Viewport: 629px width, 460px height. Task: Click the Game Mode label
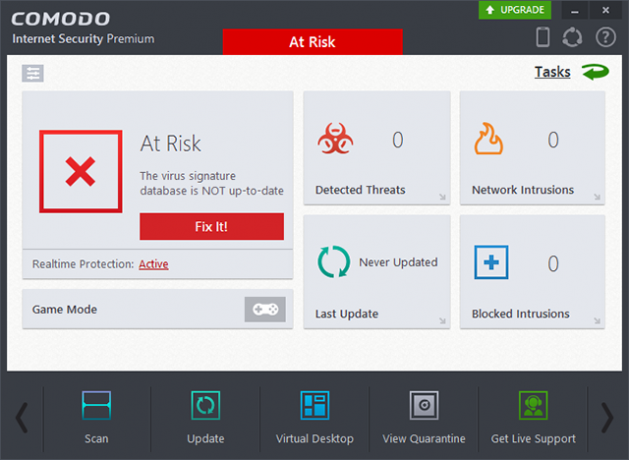click(65, 310)
